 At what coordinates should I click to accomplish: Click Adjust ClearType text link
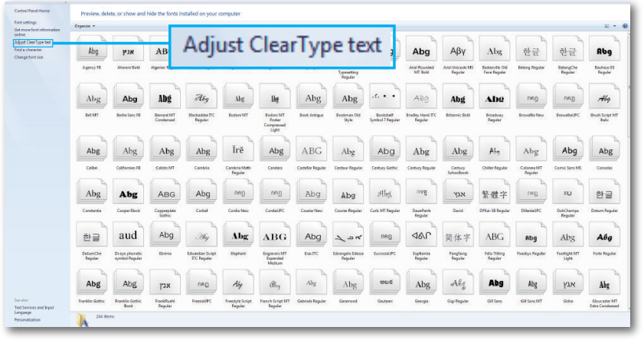pos(32,42)
